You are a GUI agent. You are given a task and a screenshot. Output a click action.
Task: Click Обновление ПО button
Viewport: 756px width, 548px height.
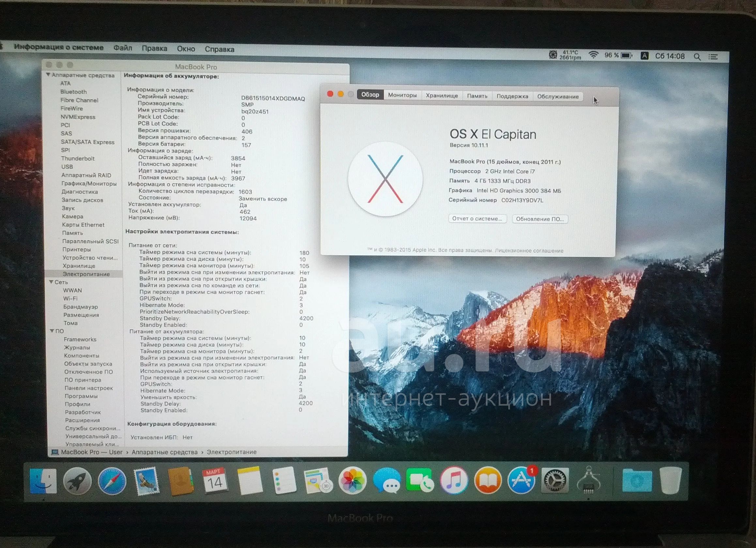point(540,219)
